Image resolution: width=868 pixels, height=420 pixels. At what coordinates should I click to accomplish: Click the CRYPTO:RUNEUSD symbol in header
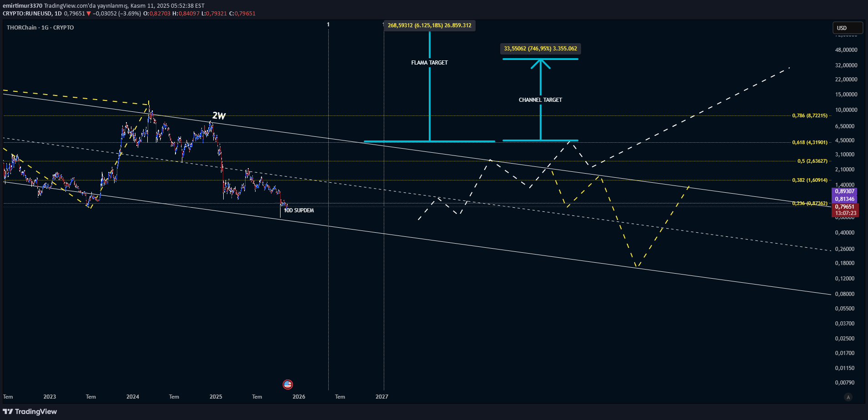coord(27,14)
